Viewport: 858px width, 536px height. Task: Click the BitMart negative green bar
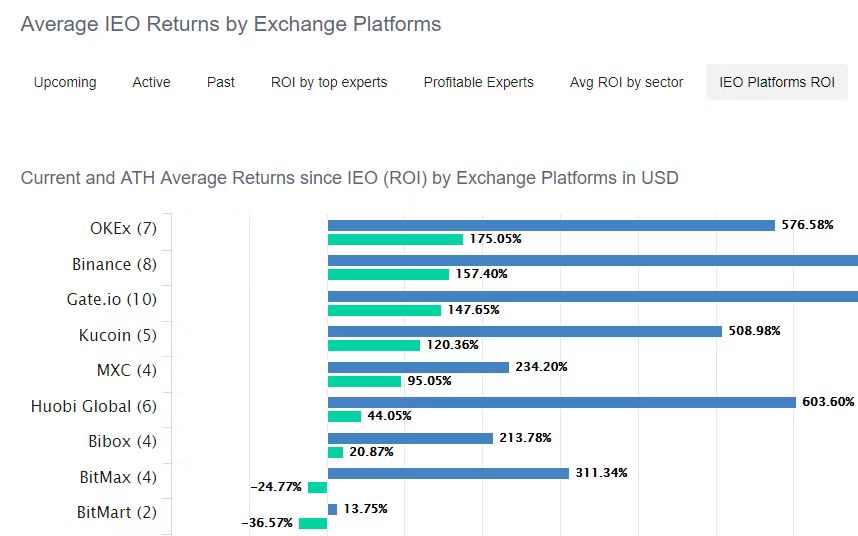(x=312, y=523)
